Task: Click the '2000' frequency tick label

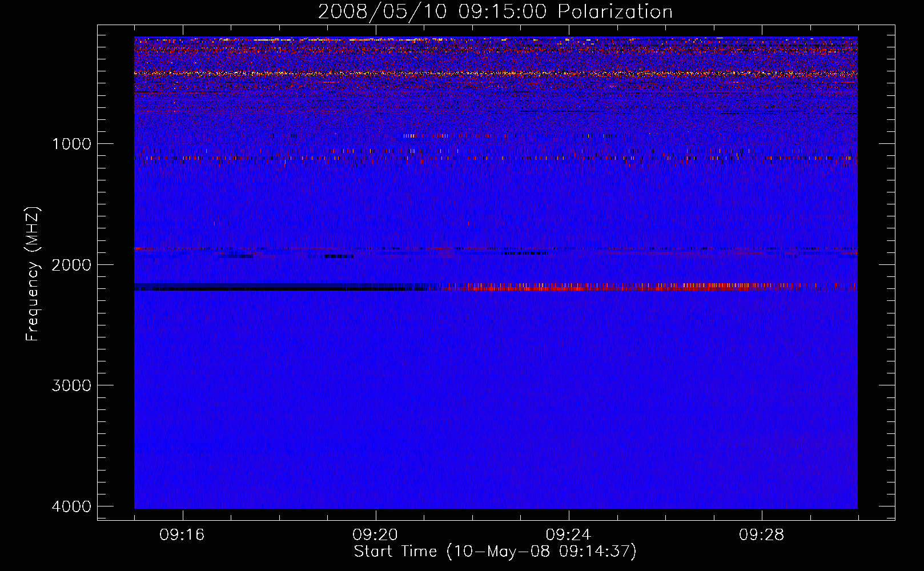Action: tap(71, 264)
